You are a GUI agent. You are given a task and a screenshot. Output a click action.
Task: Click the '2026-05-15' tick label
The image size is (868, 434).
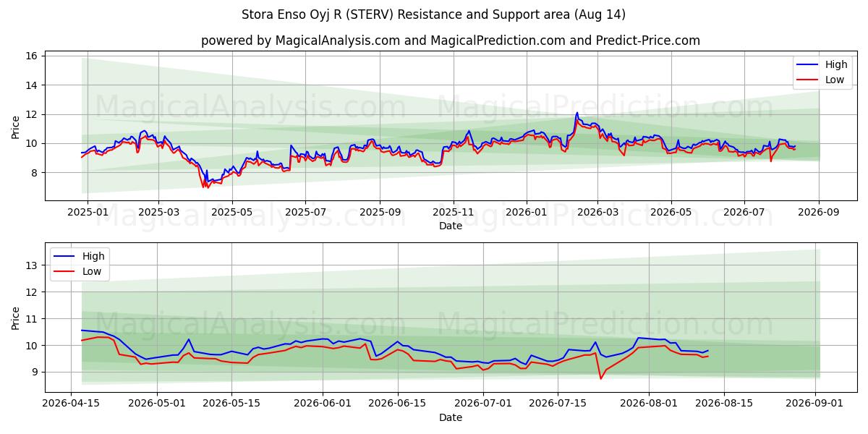click(231, 404)
